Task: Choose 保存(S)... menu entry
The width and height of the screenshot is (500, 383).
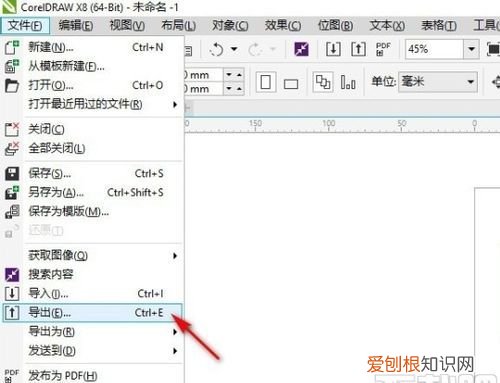Action: pyautogui.click(x=93, y=174)
